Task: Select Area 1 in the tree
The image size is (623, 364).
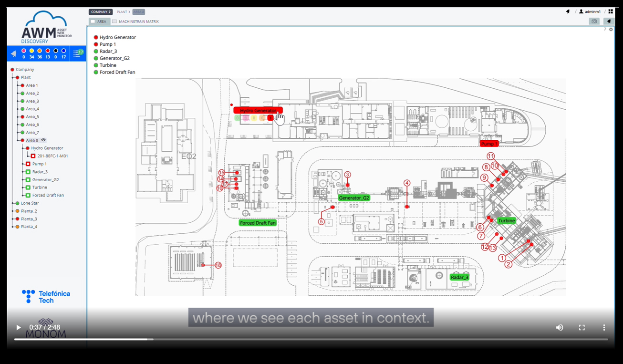Action: pyautogui.click(x=32, y=85)
